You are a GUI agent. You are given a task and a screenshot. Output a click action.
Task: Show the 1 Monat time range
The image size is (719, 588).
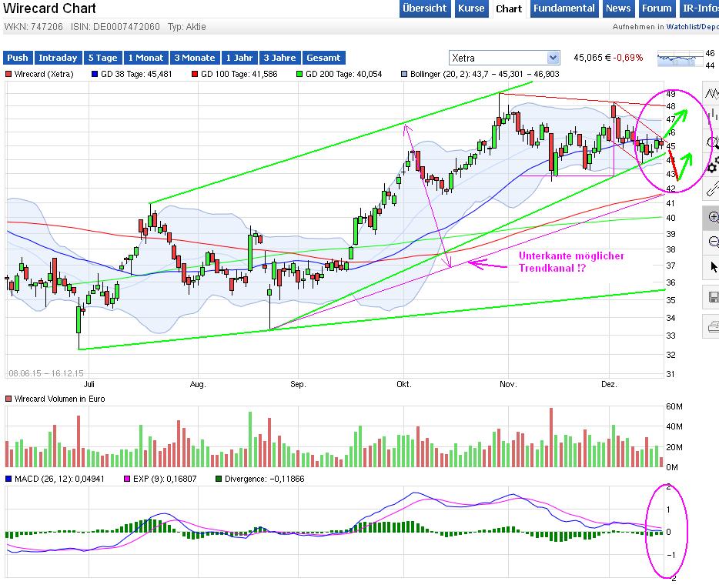(145, 58)
